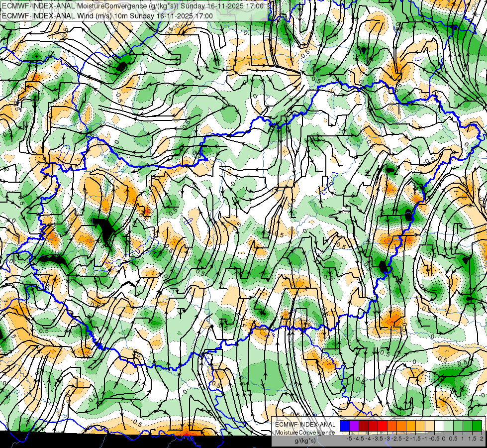Click the legend's ECMWF-INDEX-ANAL label
Viewport: 487px width, 448px height.
tap(305, 425)
